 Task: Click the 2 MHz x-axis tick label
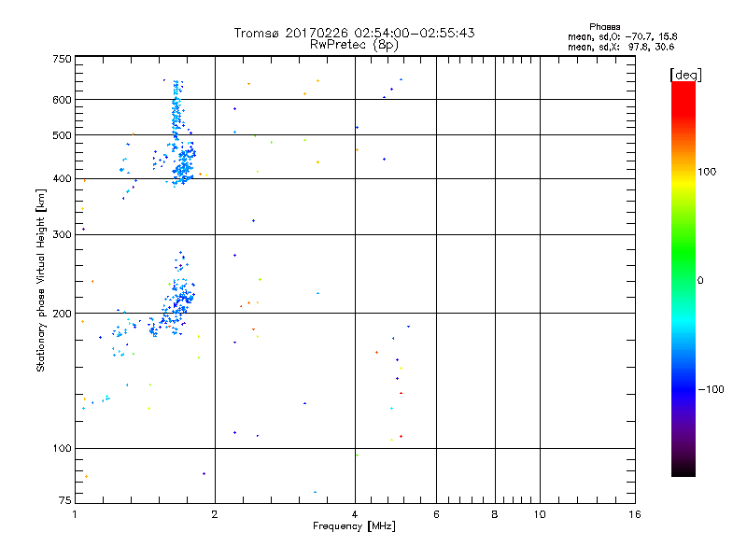(x=215, y=514)
